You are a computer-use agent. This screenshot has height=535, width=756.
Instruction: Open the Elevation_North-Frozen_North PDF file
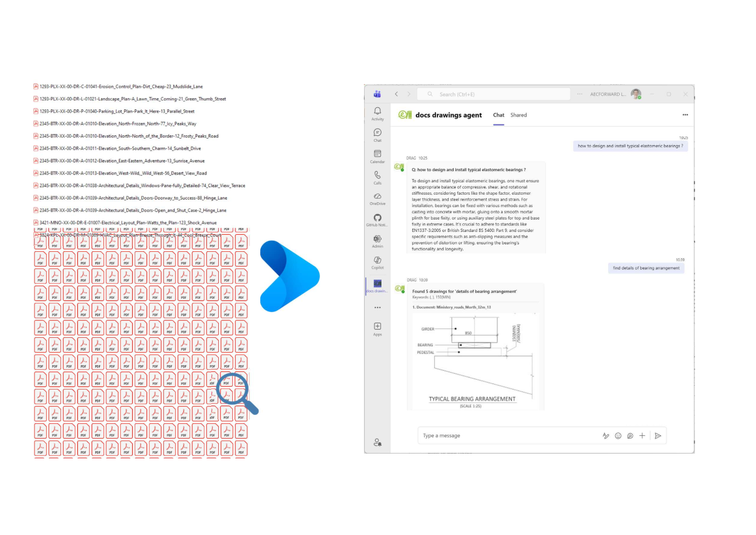115,124
